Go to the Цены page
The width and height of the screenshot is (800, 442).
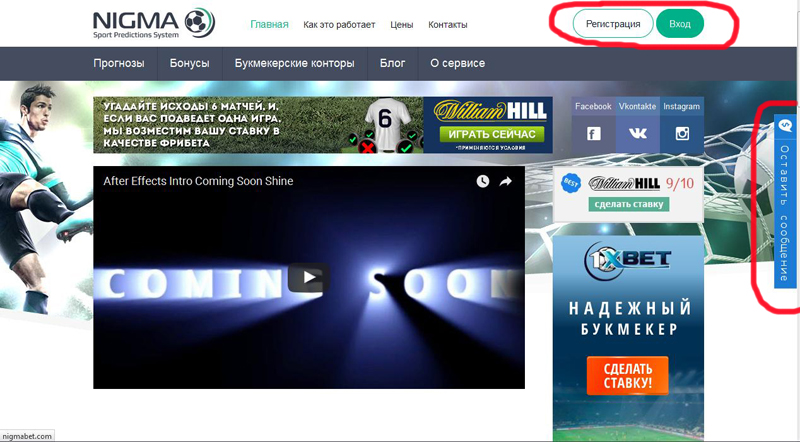(402, 24)
